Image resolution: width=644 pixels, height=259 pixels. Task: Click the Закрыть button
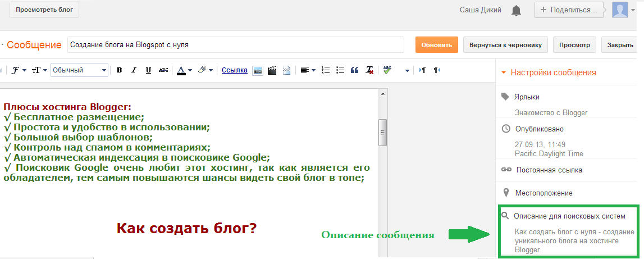click(x=620, y=45)
